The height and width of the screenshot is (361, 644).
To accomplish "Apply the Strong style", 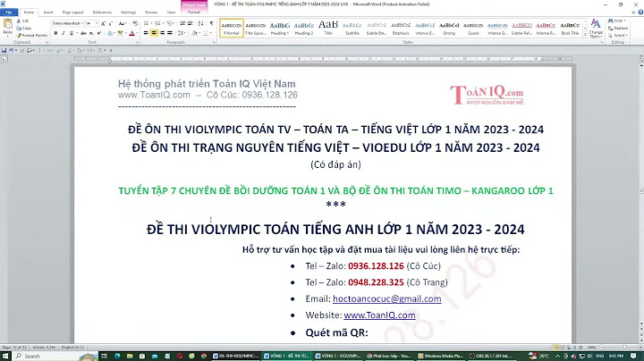I will 449,28.
